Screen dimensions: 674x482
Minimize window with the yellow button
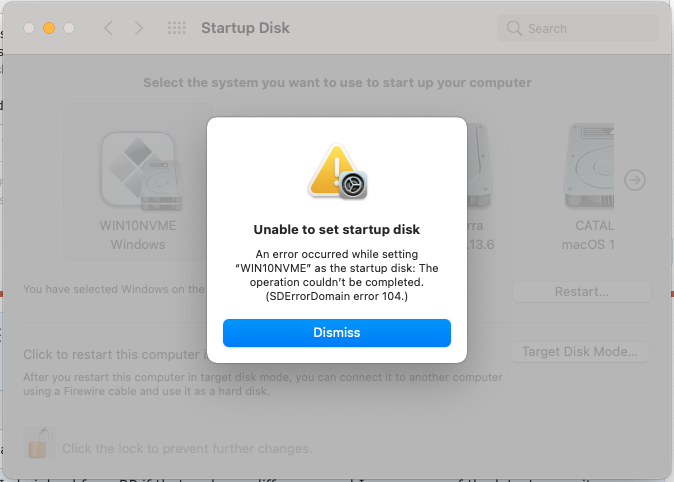click(49, 28)
